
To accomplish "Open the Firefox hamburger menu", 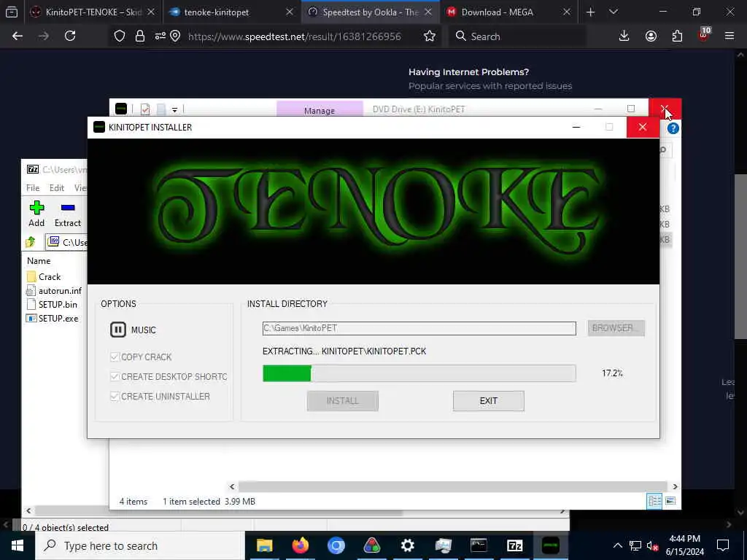I will pos(729,36).
